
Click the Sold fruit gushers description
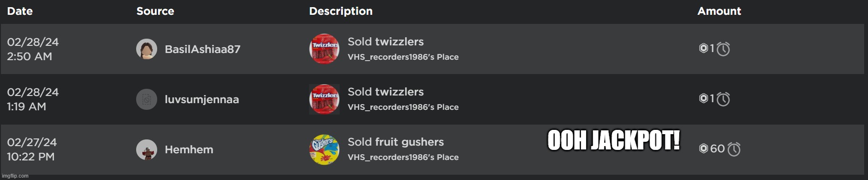(x=396, y=142)
